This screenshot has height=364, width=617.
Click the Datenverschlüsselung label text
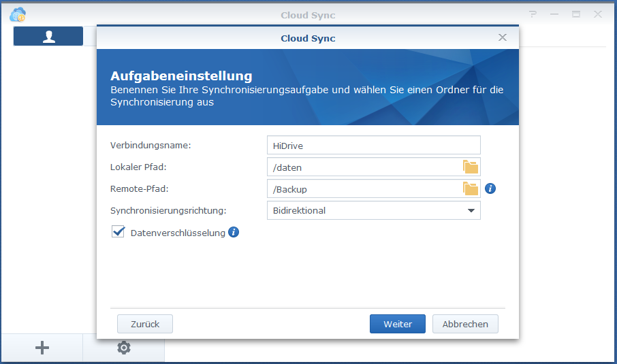[178, 233]
